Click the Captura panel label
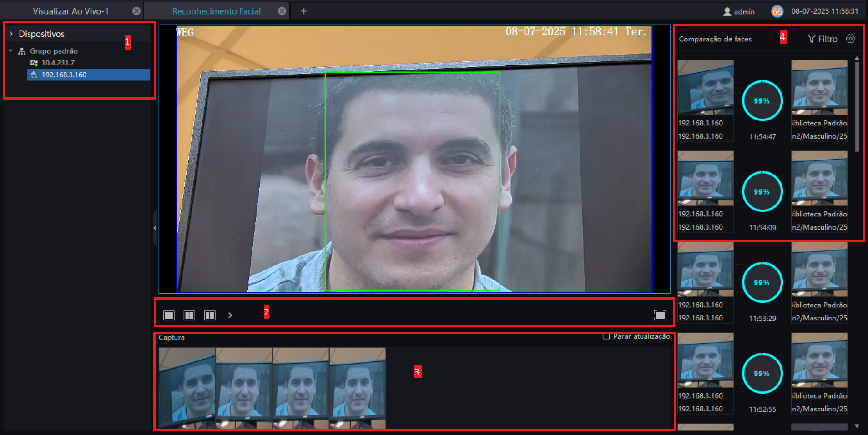The height and width of the screenshot is (435, 868). coord(172,337)
